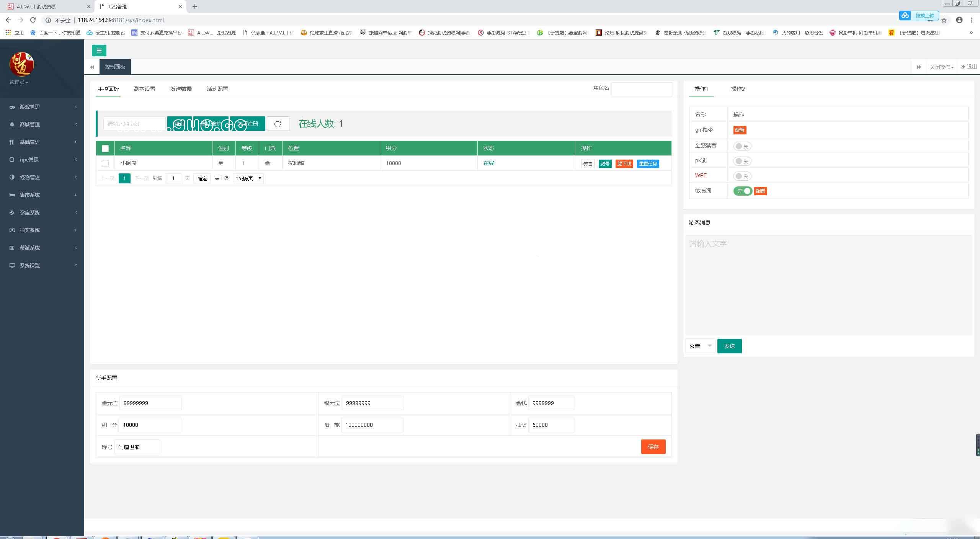Click the 确定 pagination confirm button
Viewport: 980px width, 539px height.
(x=202, y=178)
